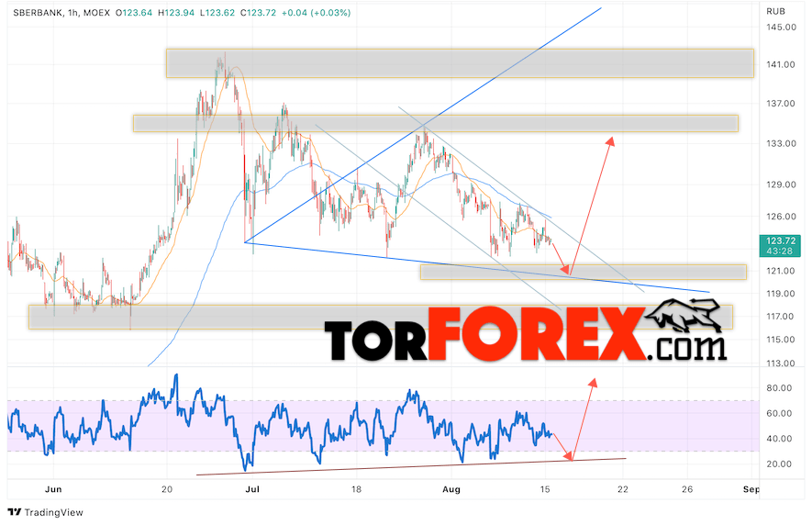Image resolution: width=812 pixels, height=525 pixels.
Task: Click the Sep date label
Action: pyautogui.click(x=751, y=489)
